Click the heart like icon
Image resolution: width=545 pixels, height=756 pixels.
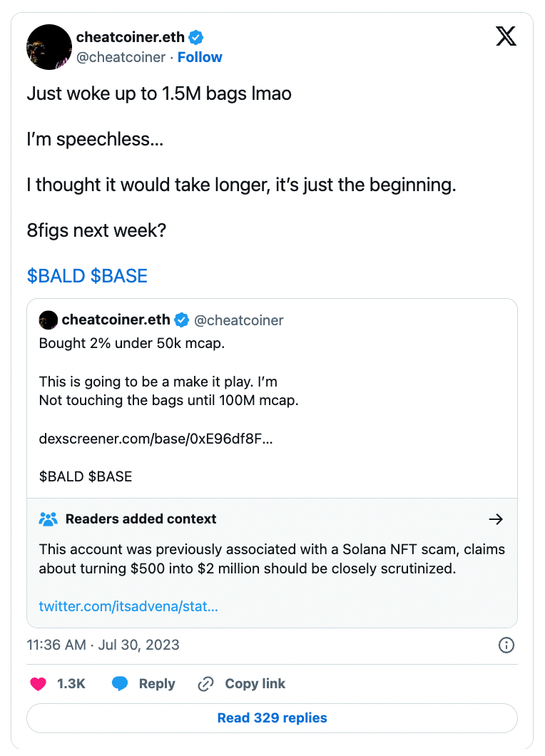(x=38, y=684)
